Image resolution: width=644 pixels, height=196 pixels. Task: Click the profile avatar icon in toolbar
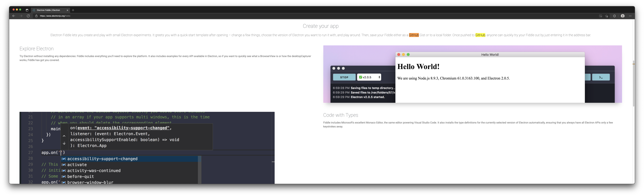click(x=622, y=16)
